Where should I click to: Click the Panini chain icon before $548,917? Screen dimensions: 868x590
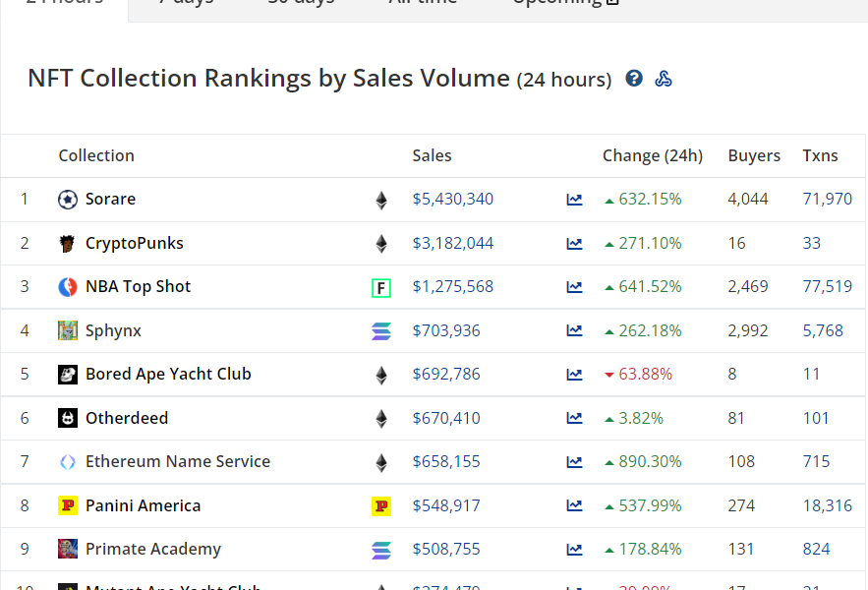tap(381, 506)
